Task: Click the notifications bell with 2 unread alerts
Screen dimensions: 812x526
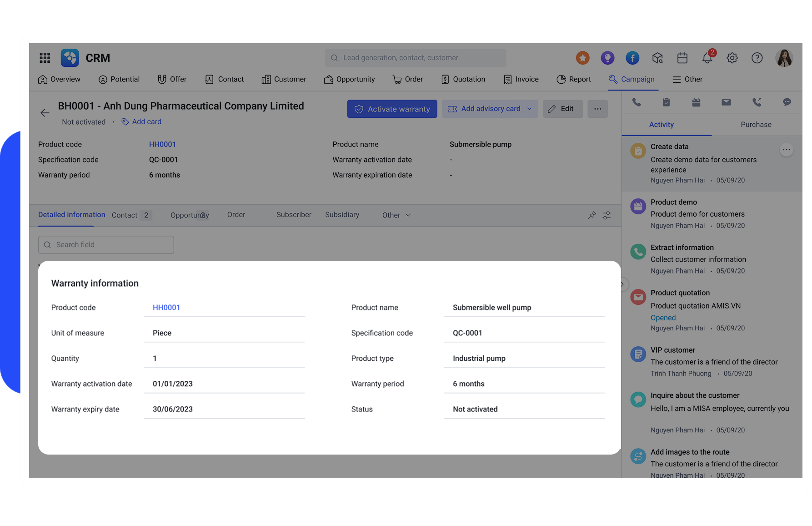Action: 707,58
